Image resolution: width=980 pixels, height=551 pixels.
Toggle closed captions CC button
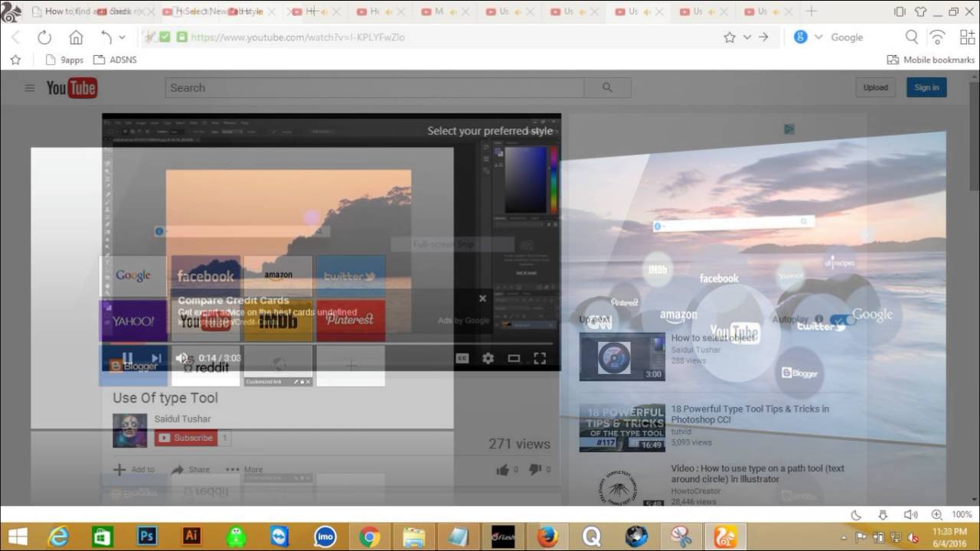[462, 357]
